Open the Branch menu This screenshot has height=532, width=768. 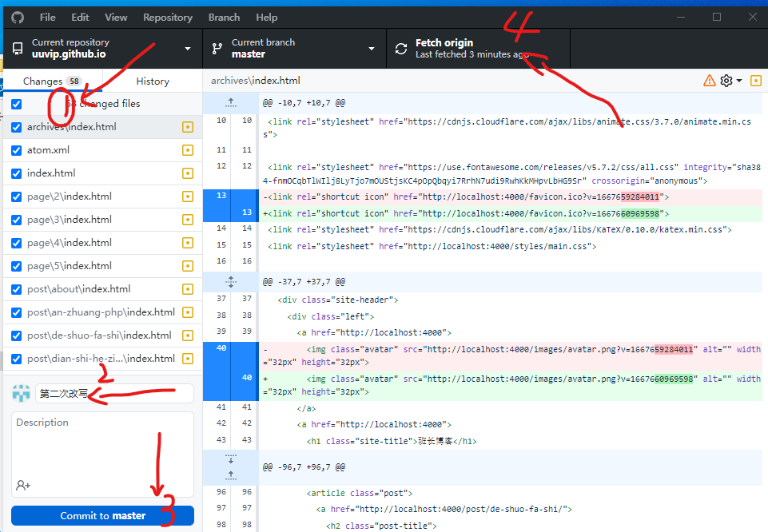click(x=225, y=18)
